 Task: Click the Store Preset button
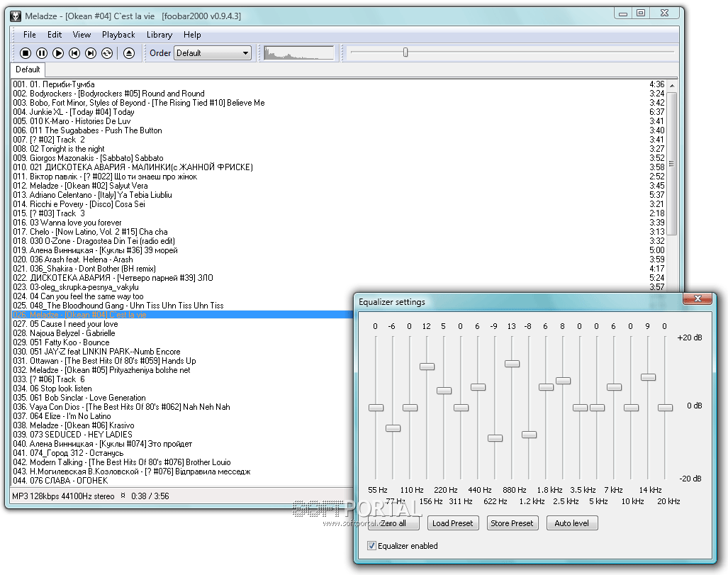click(x=512, y=523)
